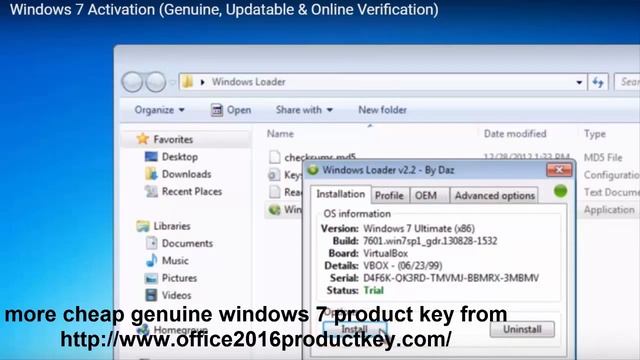Open the Pictures library
The width and height of the screenshot is (640, 360).
tap(179, 278)
